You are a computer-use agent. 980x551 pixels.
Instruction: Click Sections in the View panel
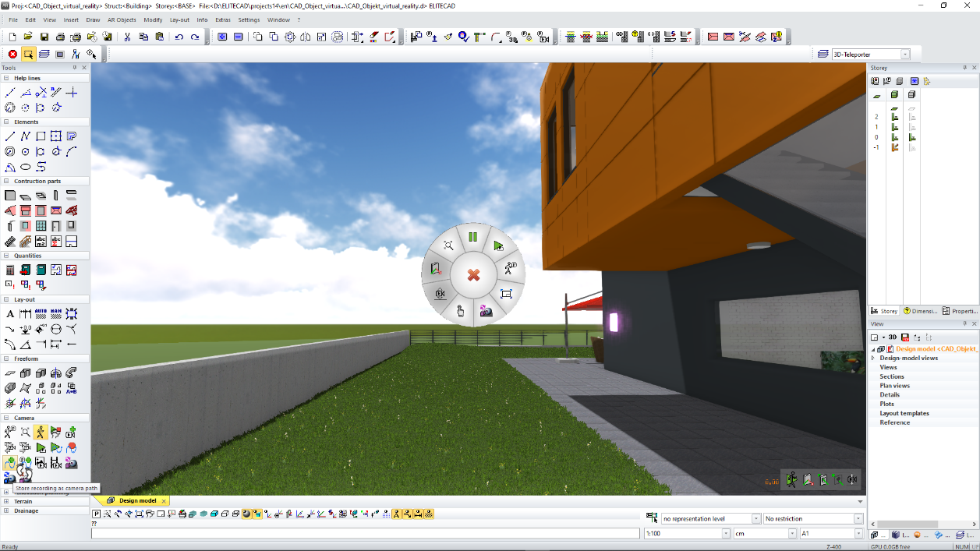(893, 376)
